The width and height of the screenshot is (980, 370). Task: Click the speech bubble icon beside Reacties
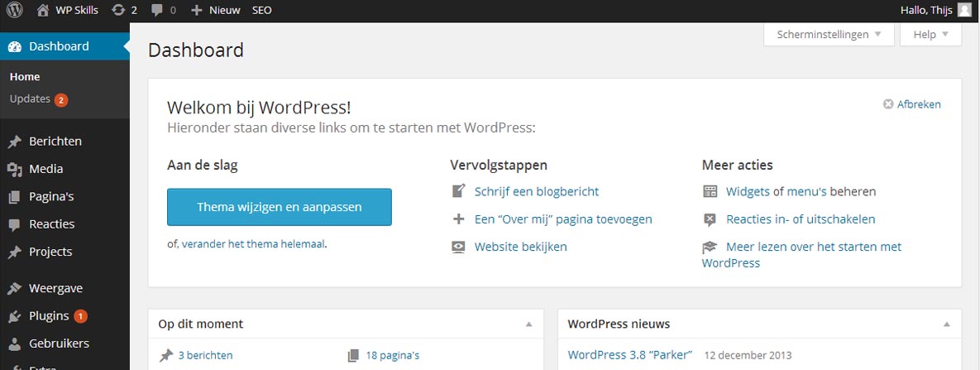pyautogui.click(x=14, y=225)
